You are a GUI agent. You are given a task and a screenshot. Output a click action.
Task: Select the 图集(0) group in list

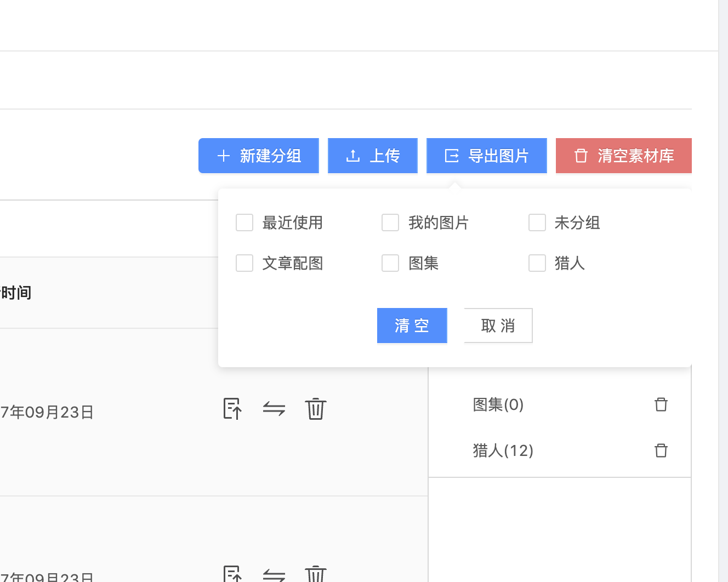pos(498,404)
